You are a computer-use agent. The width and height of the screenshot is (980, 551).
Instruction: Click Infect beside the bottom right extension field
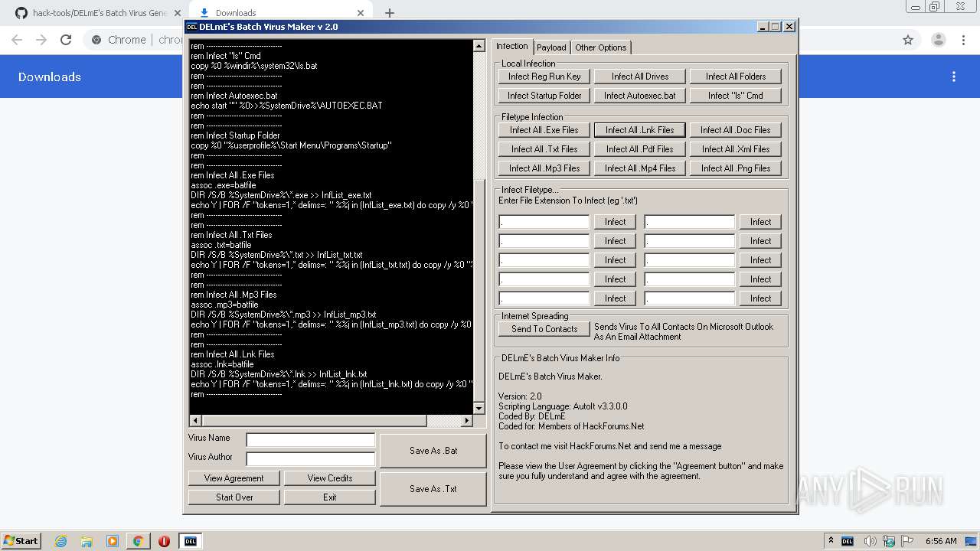[x=761, y=298]
